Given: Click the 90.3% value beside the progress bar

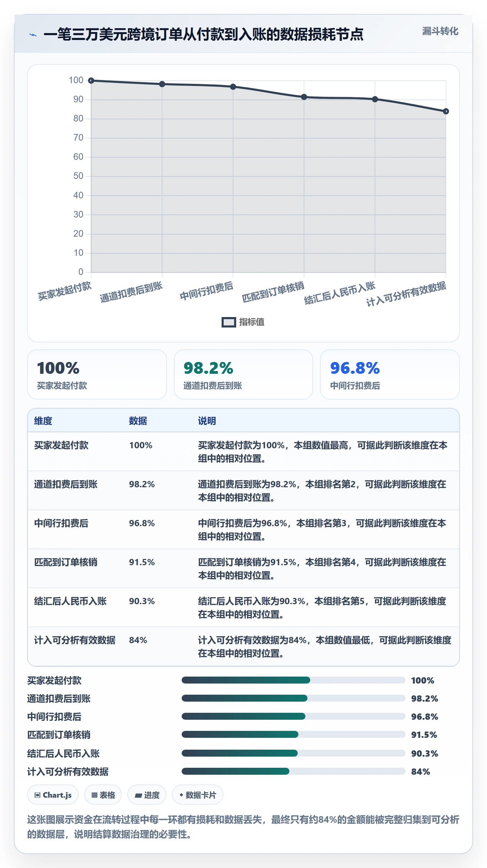Looking at the screenshot, I should (x=424, y=753).
